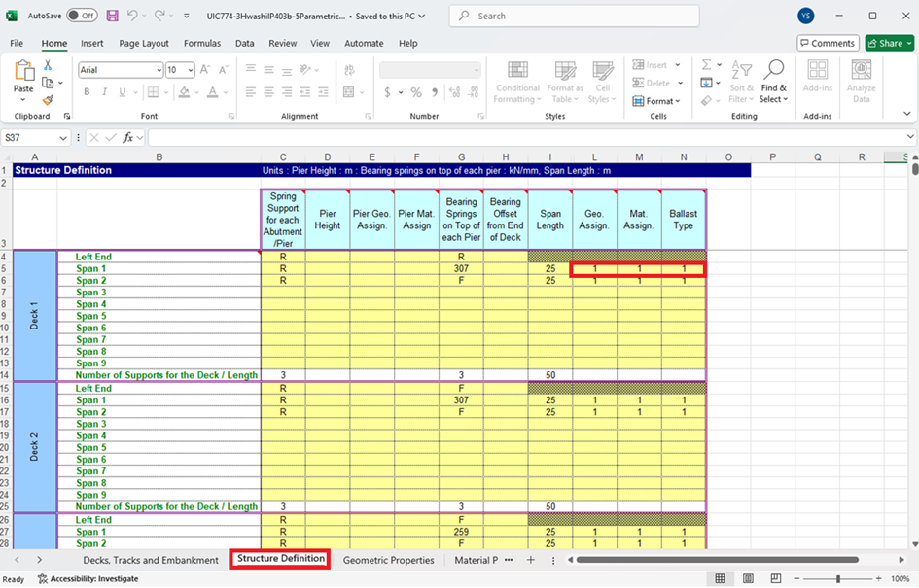Open the Formulas ribbon tab

point(201,43)
